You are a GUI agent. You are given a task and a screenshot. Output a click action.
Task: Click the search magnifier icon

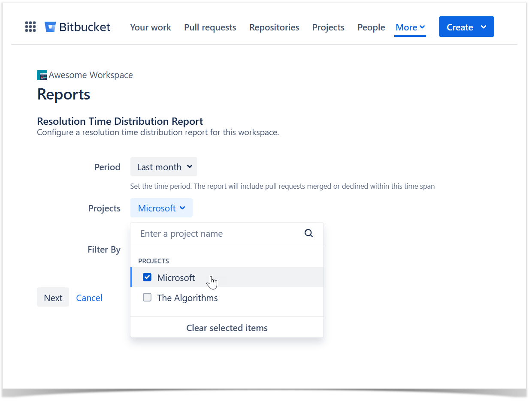(308, 234)
